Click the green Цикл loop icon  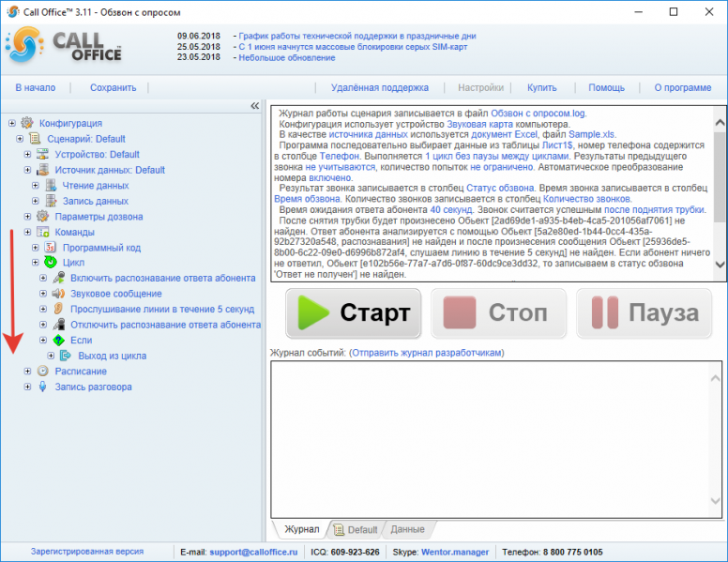(51, 263)
